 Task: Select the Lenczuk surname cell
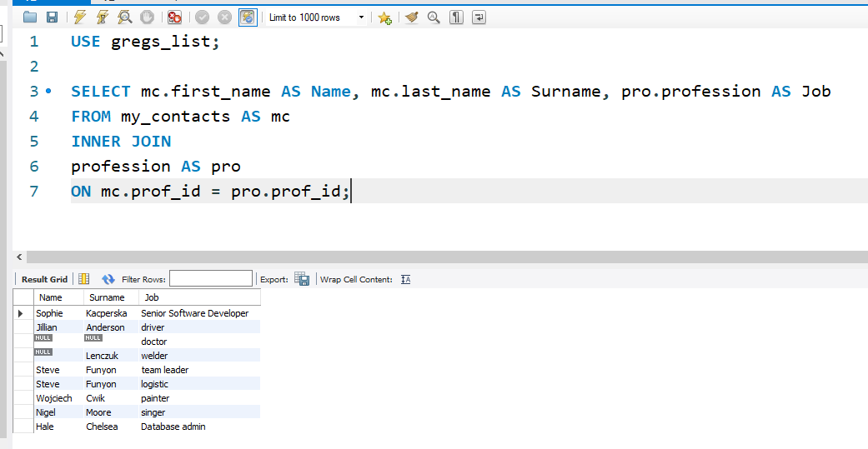click(x=111, y=356)
